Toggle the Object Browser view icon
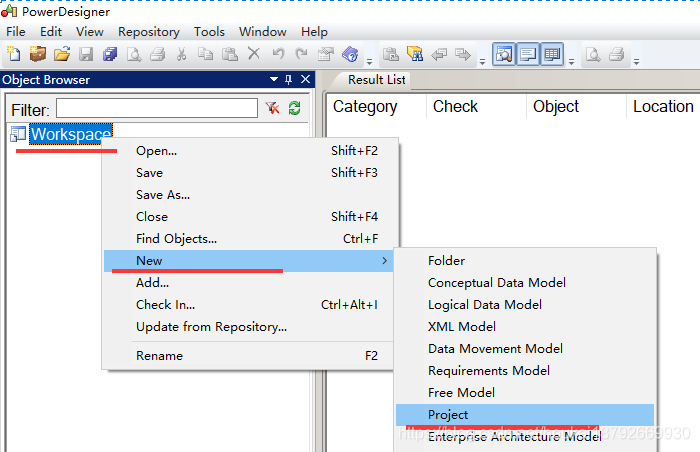This screenshot has width=700, height=452. coord(504,54)
